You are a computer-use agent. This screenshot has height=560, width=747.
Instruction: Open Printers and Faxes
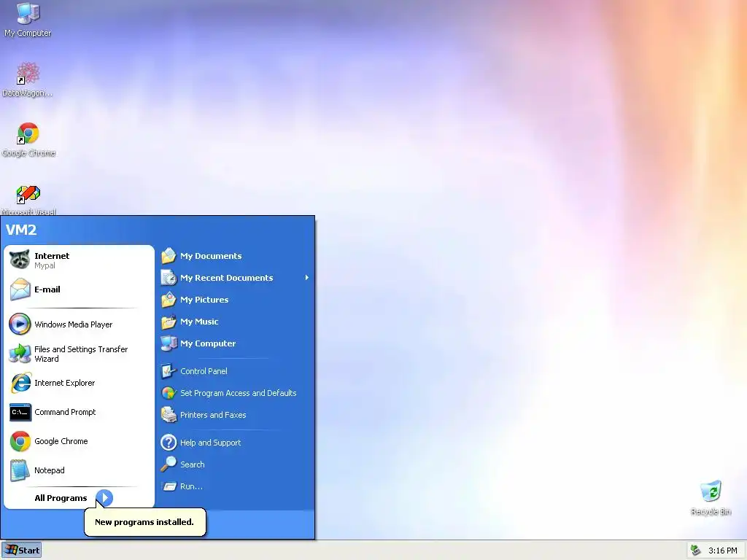236,415
